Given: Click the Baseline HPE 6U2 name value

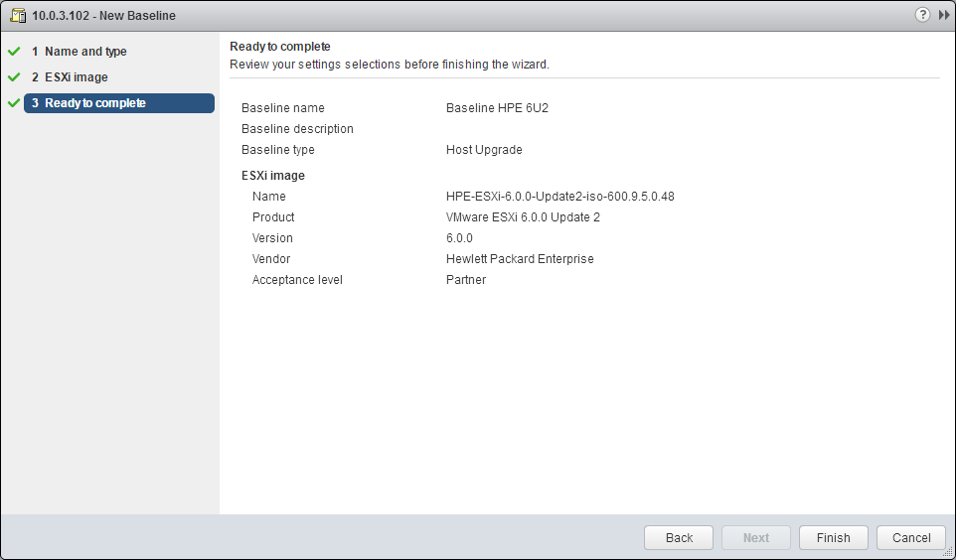Looking at the screenshot, I should 497,108.
